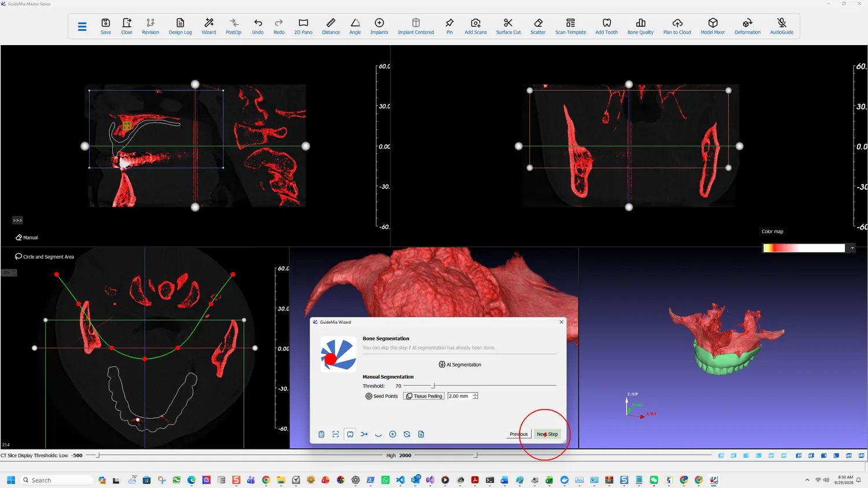Expand the side panel with >>> button
Viewport: 868px width, 488px height.
point(17,220)
